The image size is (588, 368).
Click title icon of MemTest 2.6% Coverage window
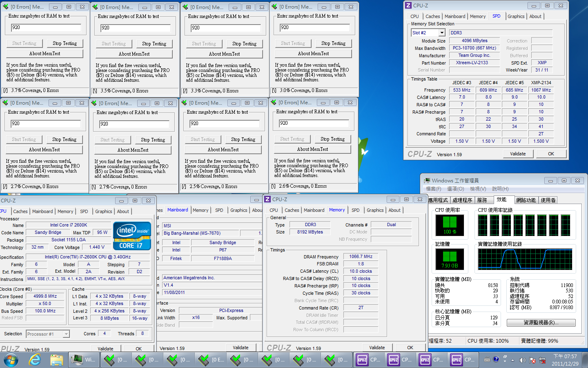274,102
